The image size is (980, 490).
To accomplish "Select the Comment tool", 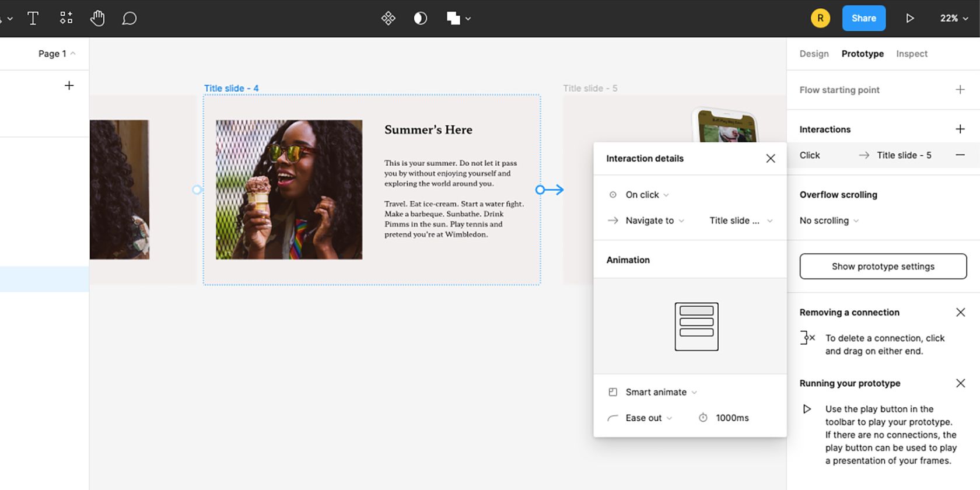I will [129, 19].
